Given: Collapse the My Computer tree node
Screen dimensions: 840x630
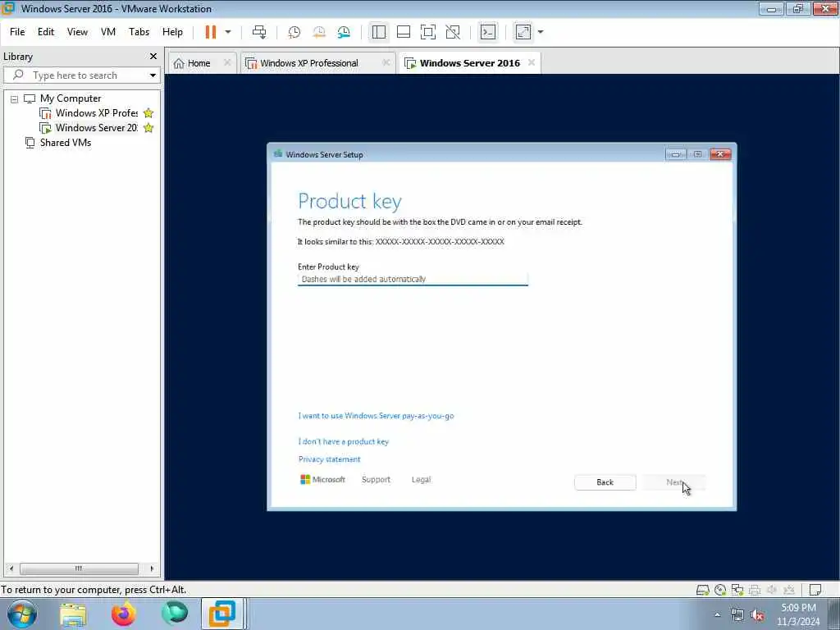Looking at the screenshot, I should tap(15, 99).
